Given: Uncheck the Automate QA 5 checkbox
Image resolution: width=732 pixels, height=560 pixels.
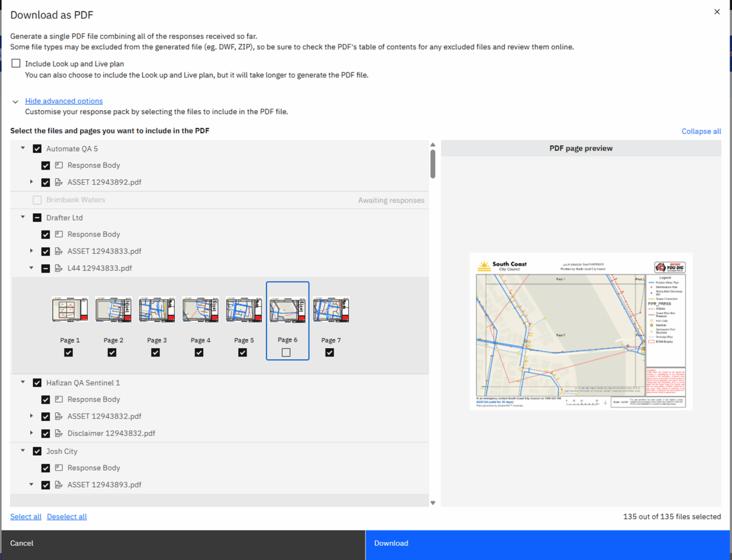Looking at the screenshot, I should coord(37,148).
